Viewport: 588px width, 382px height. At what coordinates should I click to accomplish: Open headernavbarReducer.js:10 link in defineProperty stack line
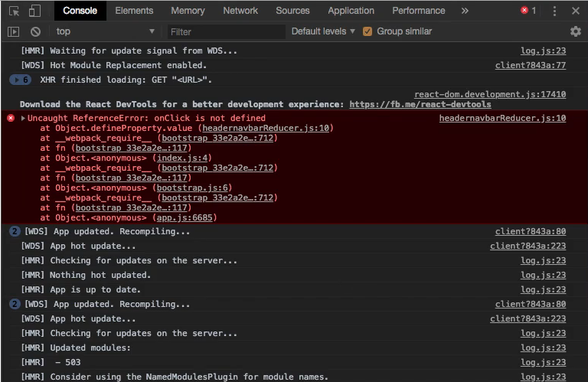click(x=266, y=128)
